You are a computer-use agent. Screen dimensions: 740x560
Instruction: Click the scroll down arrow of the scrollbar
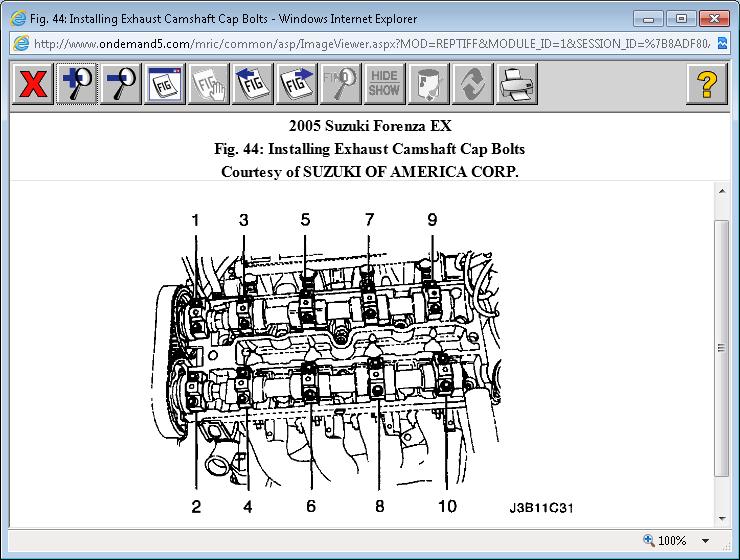(x=722, y=518)
